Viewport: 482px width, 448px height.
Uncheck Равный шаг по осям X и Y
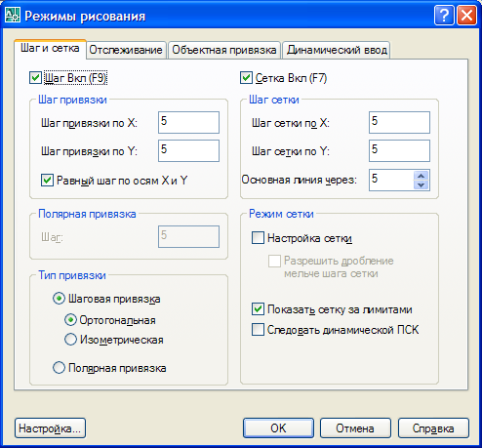47,180
